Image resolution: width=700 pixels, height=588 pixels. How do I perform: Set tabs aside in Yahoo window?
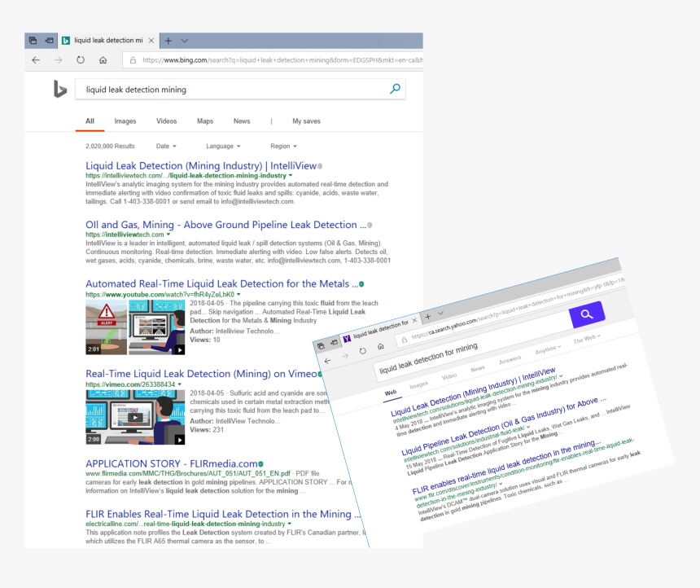pyautogui.click(x=334, y=343)
